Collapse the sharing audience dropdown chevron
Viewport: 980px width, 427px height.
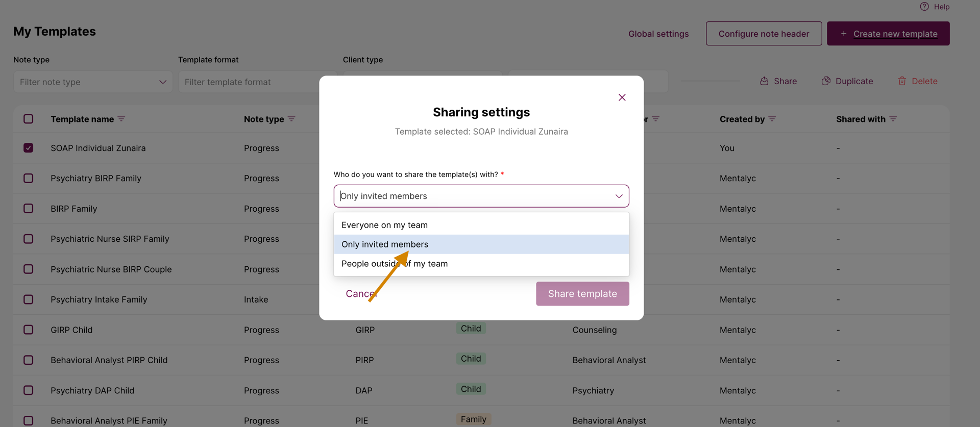click(x=619, y=196)
